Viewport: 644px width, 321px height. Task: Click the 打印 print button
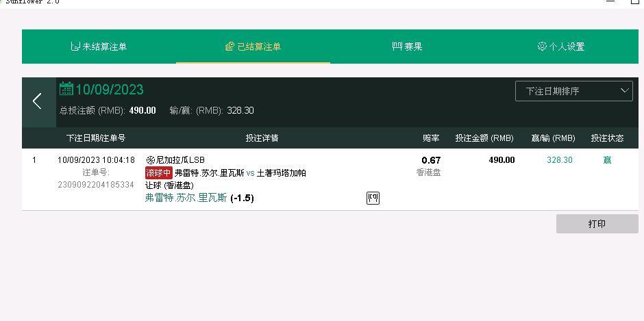[x=597, y=224]
